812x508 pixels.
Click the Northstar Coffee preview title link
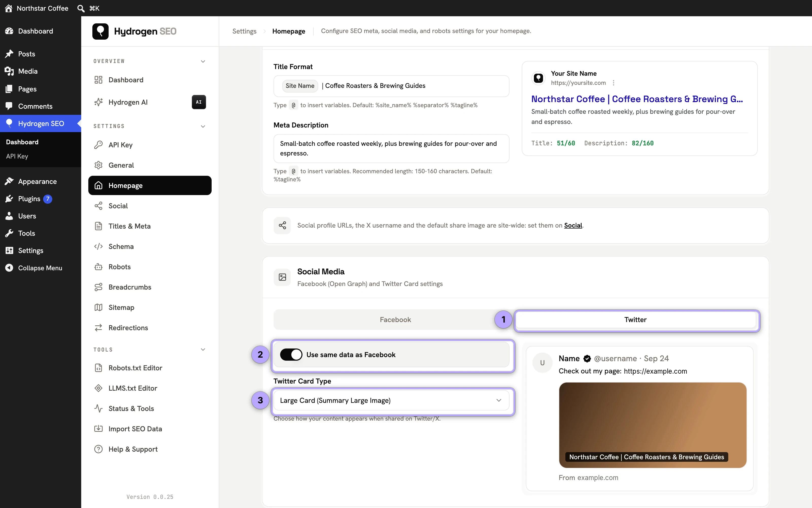click(x=637, y=99)
